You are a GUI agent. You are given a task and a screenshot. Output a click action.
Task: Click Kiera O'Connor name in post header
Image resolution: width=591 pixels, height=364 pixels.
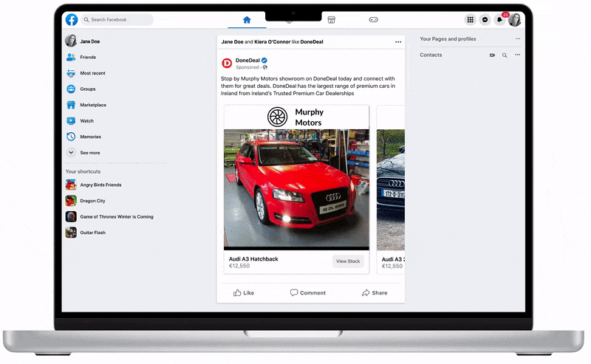click(272, 42)
